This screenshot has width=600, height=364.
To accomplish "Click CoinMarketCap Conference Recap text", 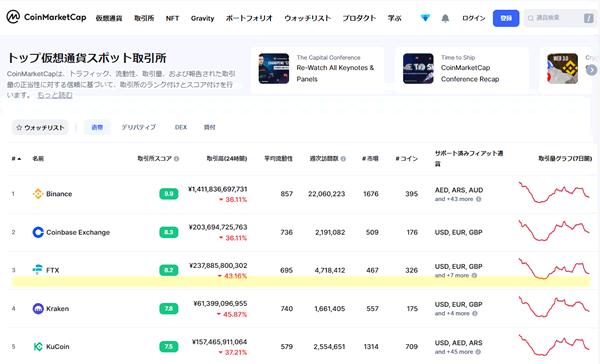I will point(470,73).
